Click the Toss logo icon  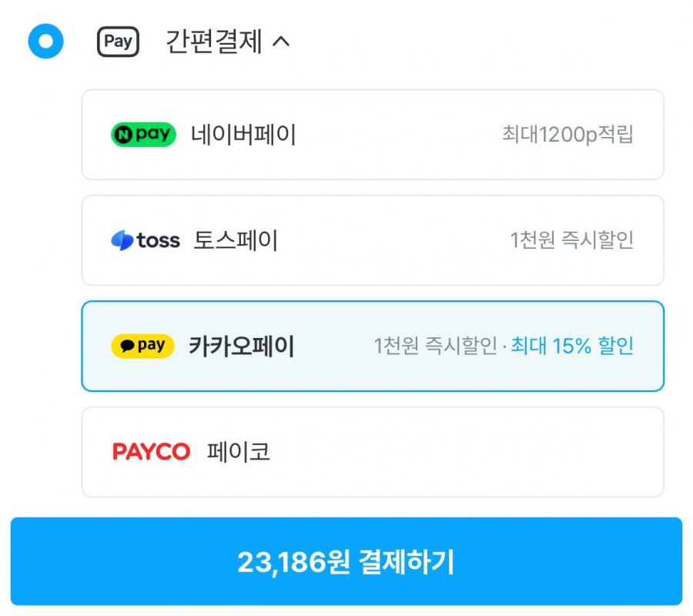(122, 240)
